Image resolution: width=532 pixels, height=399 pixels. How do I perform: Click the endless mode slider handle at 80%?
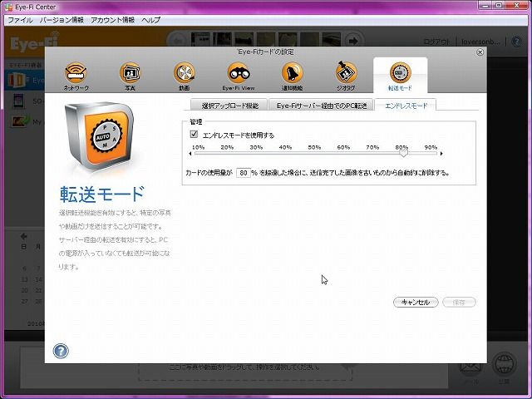tap(403, 154)
